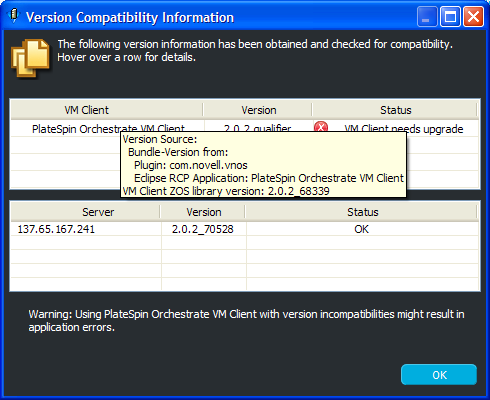Select the PlateSpin Orchestrate VM Client row
This screenshot has height=400, width=490.
tap(245, 128)
